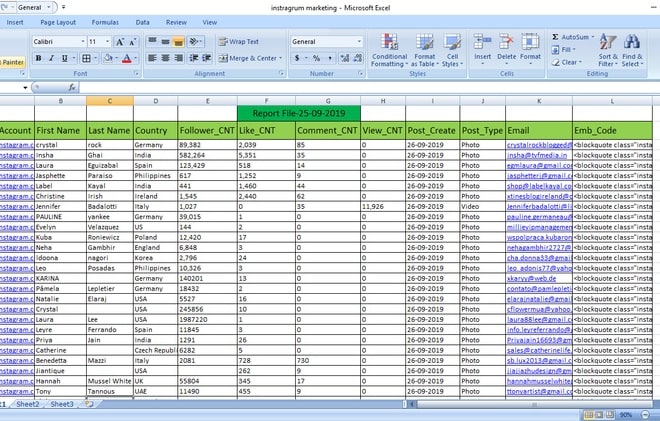Open Format as Table gallery
Screen dimensions: 660x421
click(425, 51)
